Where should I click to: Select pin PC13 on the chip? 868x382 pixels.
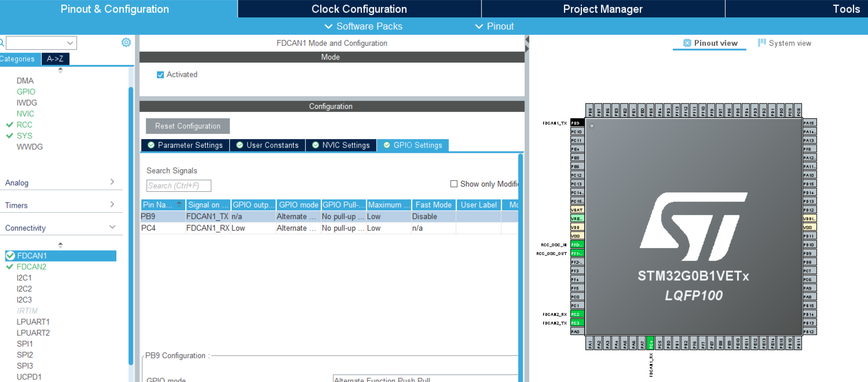[x=577, y=184]
